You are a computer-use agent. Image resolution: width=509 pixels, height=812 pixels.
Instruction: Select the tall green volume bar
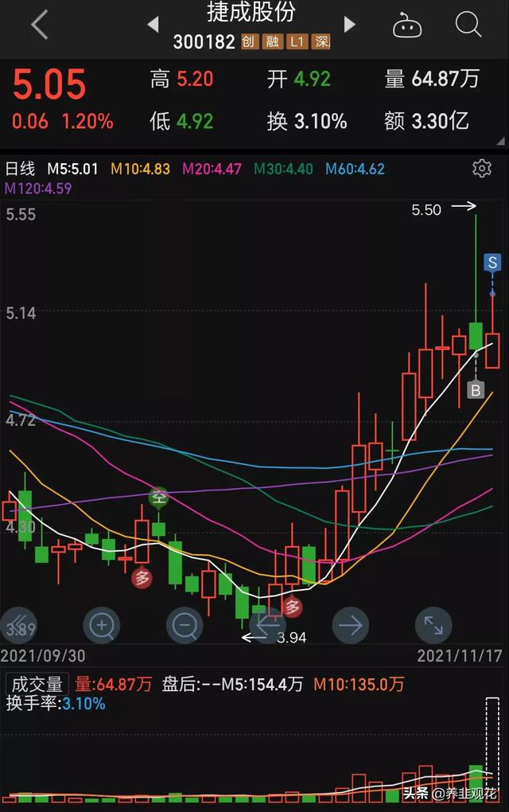(x=476, y=783)
